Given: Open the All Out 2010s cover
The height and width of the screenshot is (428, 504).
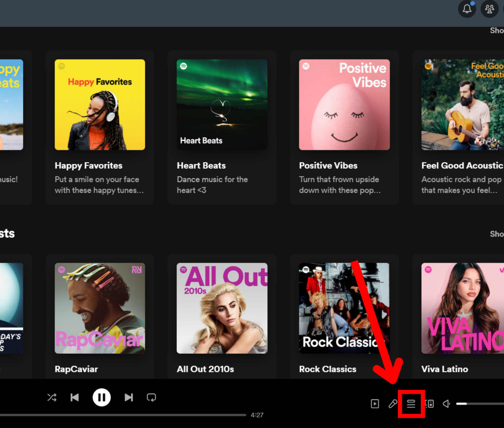Looking at the screenshot, I should click(222, 308).
